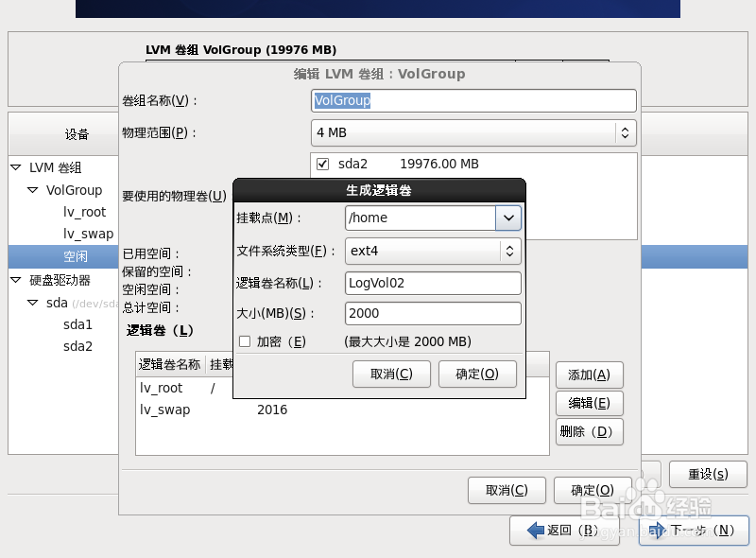Viewport: 756px width, 558px height.
Task: Click the 删除 button to delete a volume
Action: click(589, 431)
